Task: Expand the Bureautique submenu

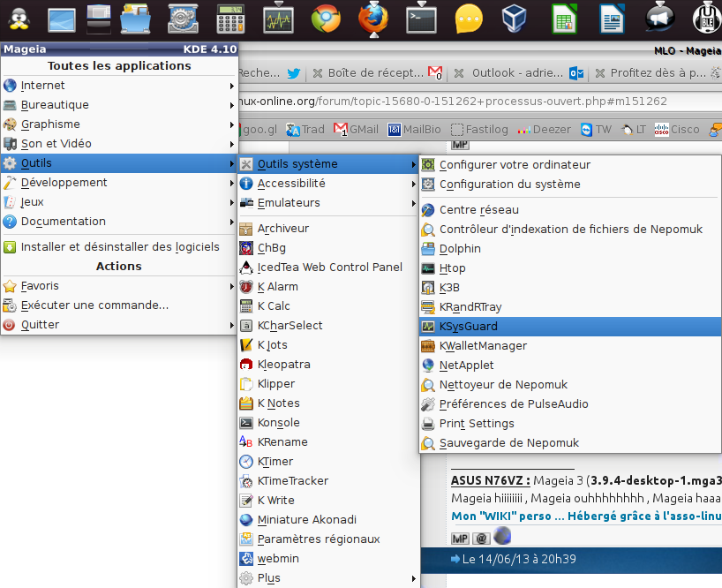Action: (x=119, y=105)
